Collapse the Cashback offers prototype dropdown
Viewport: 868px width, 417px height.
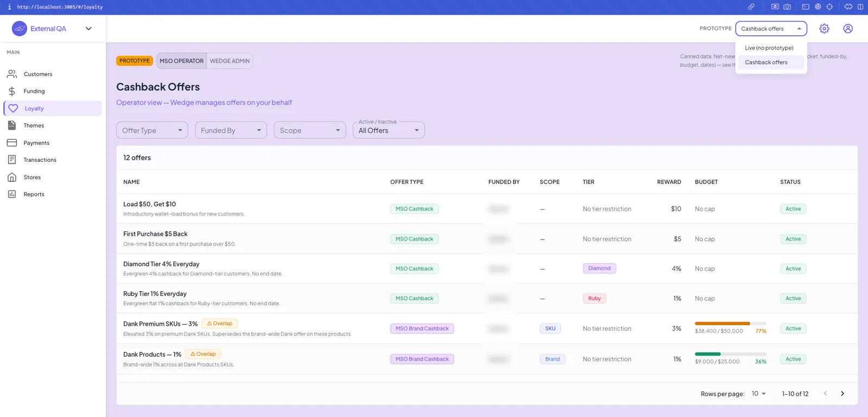pyautogui.click(x=771, y=29)
